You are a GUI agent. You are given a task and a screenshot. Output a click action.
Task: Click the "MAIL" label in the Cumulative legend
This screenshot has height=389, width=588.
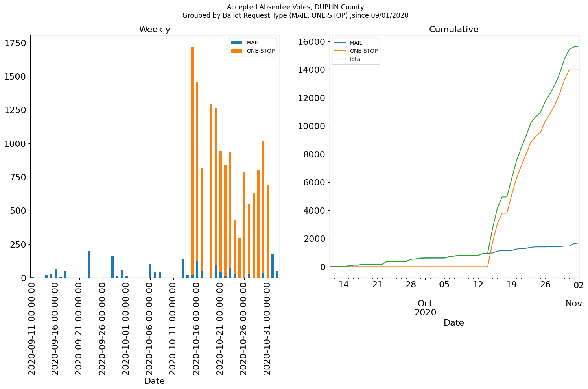[356, 43]
